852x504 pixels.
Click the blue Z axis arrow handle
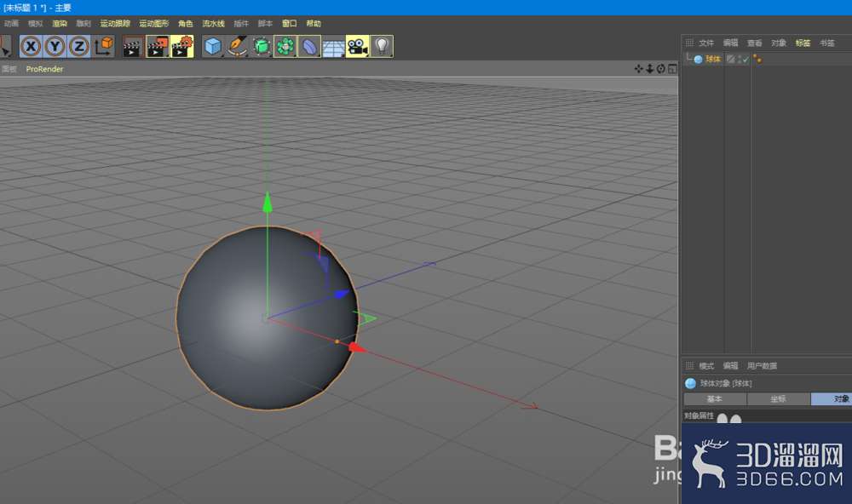pos(342,294)
